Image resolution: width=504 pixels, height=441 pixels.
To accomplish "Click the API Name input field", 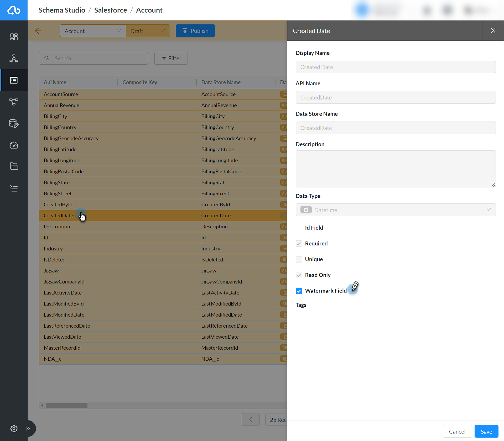I will pyautogui.click(x=396, y=97).
